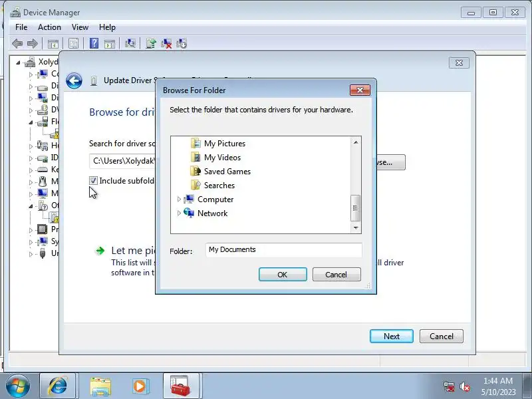The width and height of the screenshot is (532, 399).
Task: Open Windows Explorer from the taskbar
Action: [100, 386]
